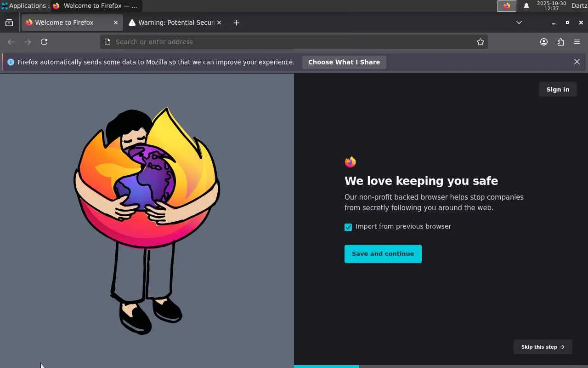Viewport: 588px width, 368px height.
Task: Uncheck Import from previous browser
Action: pyautogui.click(x=348, y=227)
